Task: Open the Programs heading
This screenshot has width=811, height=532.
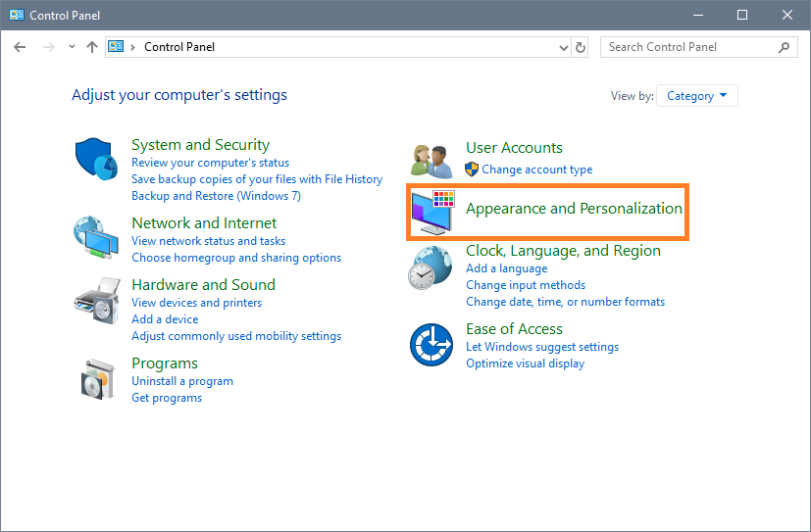Action: [165, 363]
